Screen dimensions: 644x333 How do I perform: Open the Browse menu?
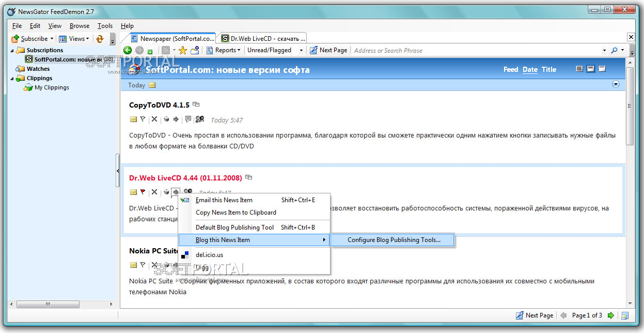pyautogui.click(x=80, y=26)
